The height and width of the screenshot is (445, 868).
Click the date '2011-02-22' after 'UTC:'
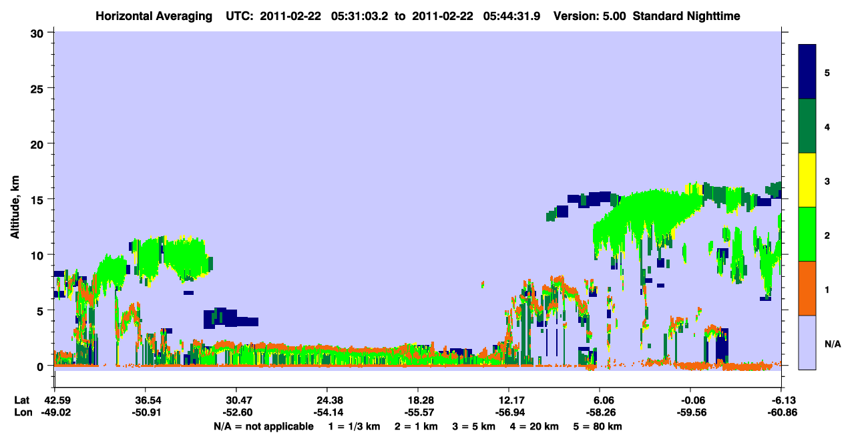pyautogui.click(x=290, y=15)
